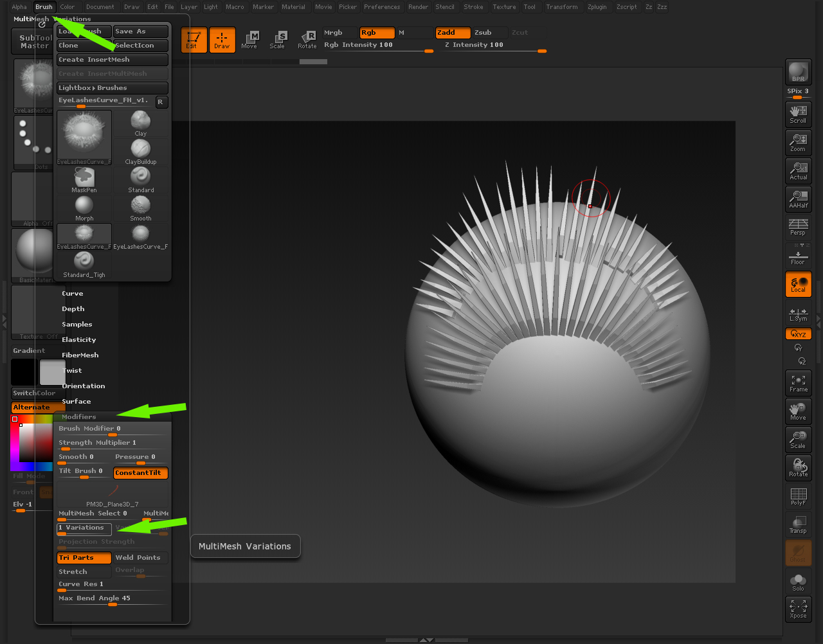The width and height of the screenshot is (823, 644).
Task: Enable Solo mode icon
Action: (x=798, y=582)
